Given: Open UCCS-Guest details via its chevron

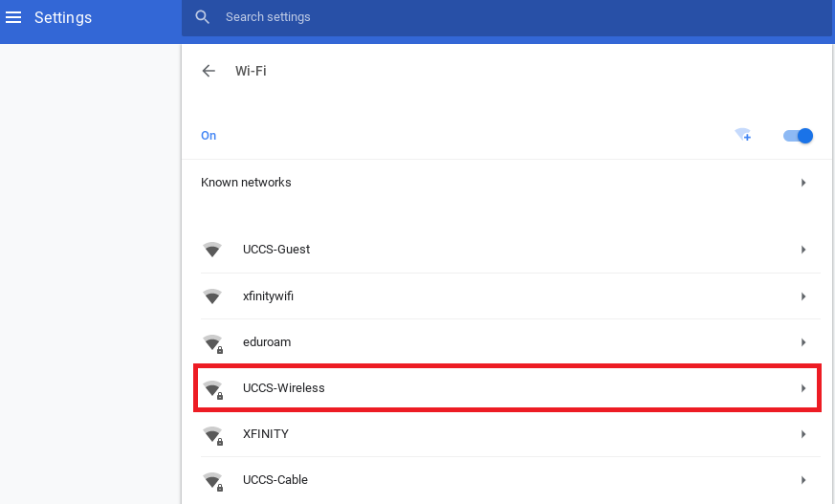Looking at the screenshot, I should tap(803, 250).
